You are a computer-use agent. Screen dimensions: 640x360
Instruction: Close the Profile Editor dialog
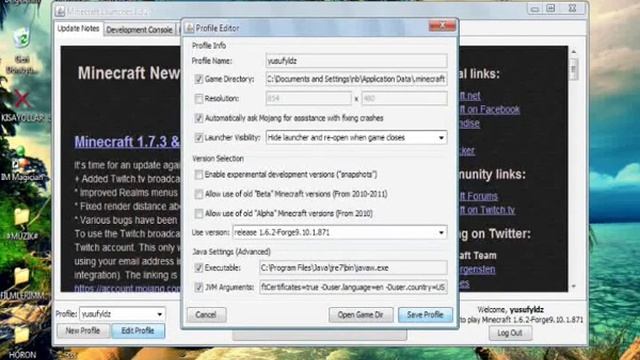click(442, 26)
